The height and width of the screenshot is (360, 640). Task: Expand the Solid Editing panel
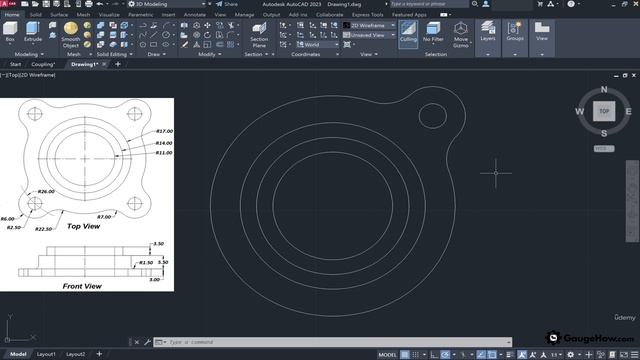pos(115,54)
